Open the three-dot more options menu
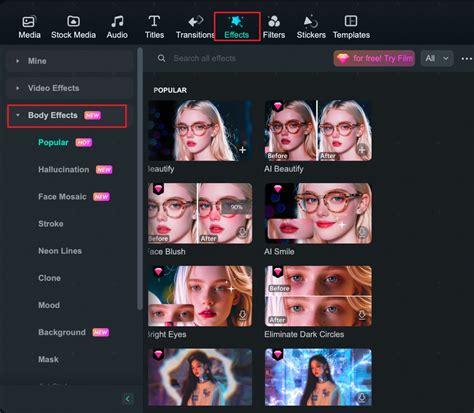 [467, 59]
